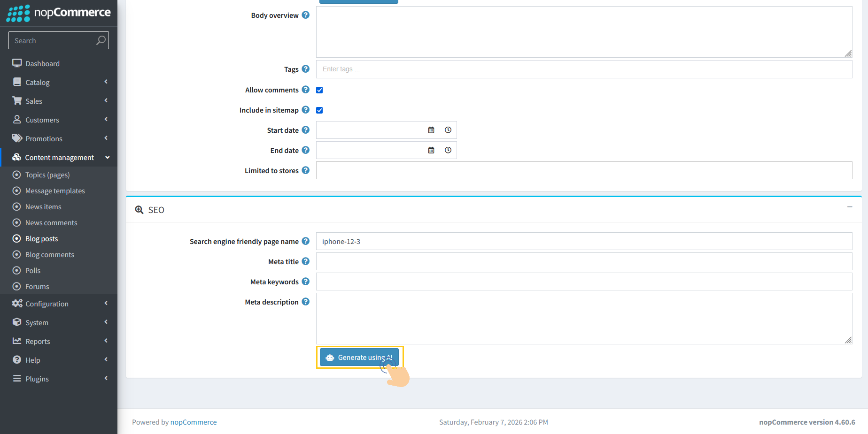Viewport: 868px width, 434px height.
Task: Click the help icon beside Tags
Action: 306,69
